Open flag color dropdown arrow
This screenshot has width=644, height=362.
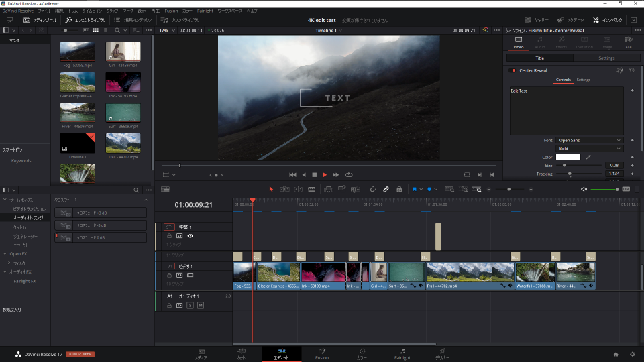421,190
